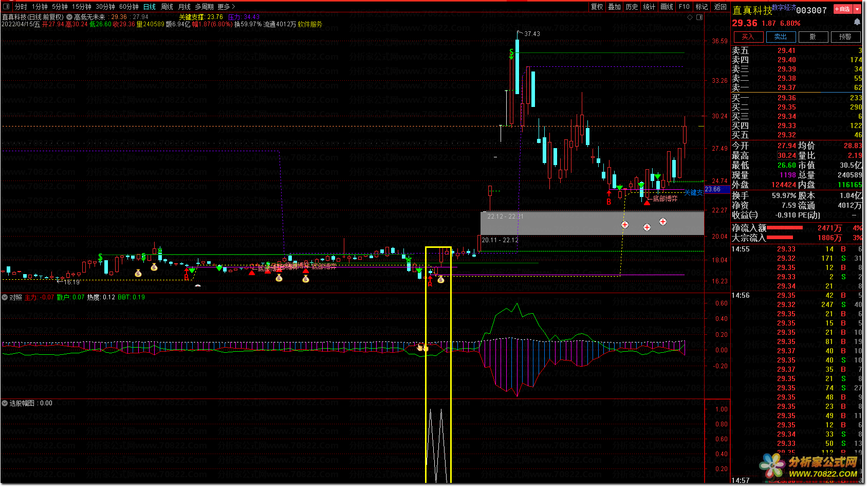Switch to the 30分钟 period
The width and height of the screenshot is (868, 487).
pos(105,7)
